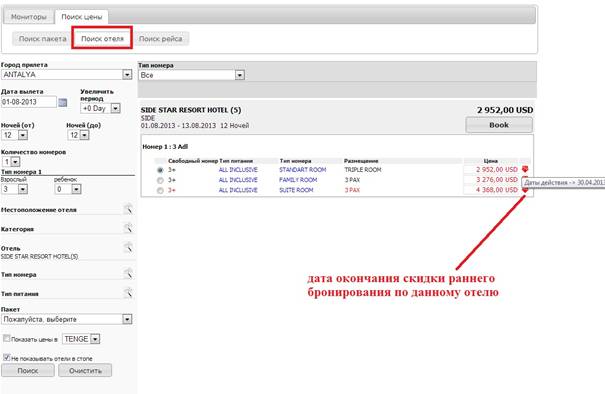Click ALL INCLUSIVE link in FAMILY ROOM row
605x394 pixels.
click(x=238, y=180)
